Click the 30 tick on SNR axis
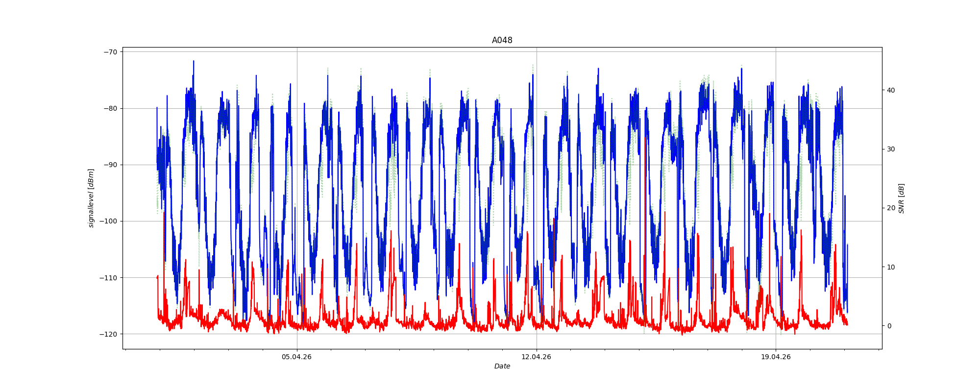This screenshot has width=980, height=392. [x=890, y=149]
